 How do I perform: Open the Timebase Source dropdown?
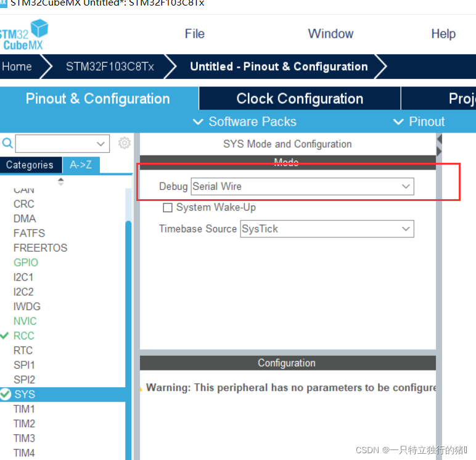click(327, 229)
